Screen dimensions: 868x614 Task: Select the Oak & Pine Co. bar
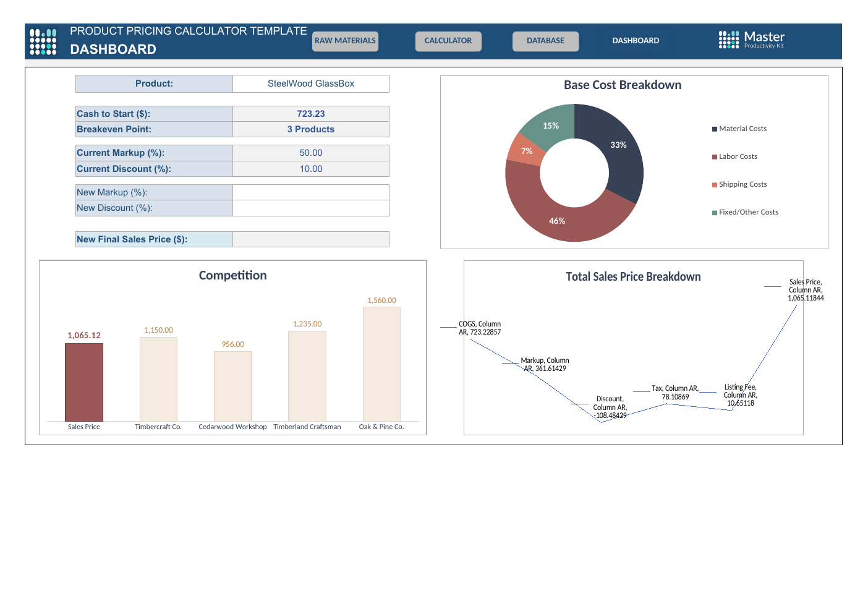[381, 364]
